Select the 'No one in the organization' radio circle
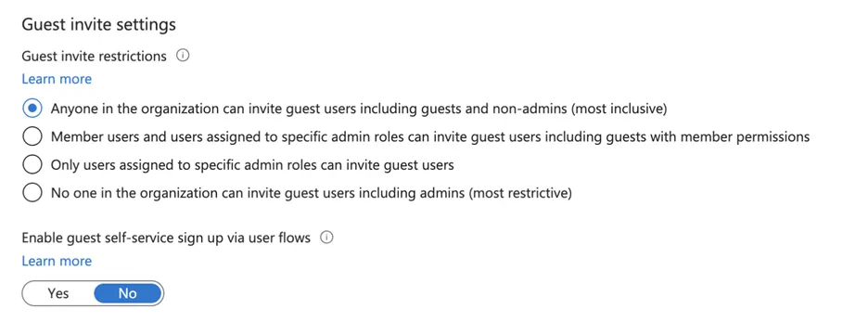Screen dimensions: 868x335 click(x=32, y=193)
